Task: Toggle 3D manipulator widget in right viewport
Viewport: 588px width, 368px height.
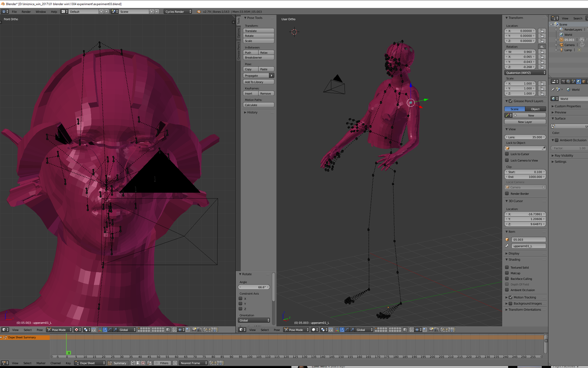Action: pyautogui.click(x=337, y=330)
